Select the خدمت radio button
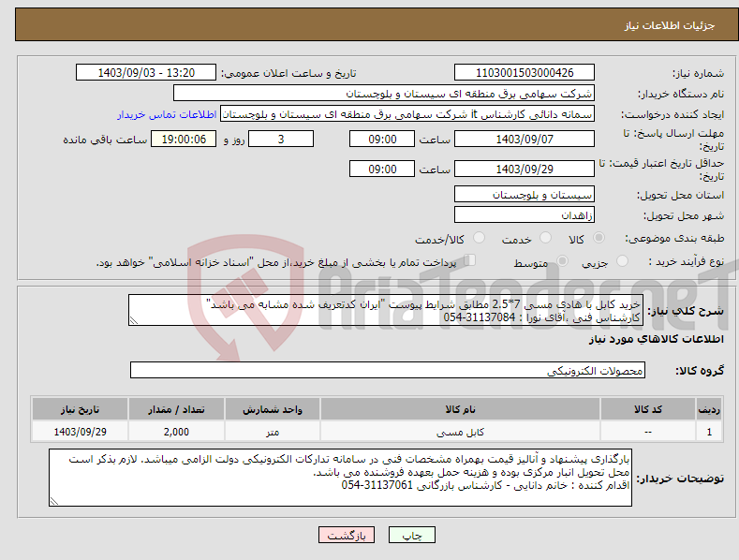Viewport: 739px width, 560px height. (545, 238)
